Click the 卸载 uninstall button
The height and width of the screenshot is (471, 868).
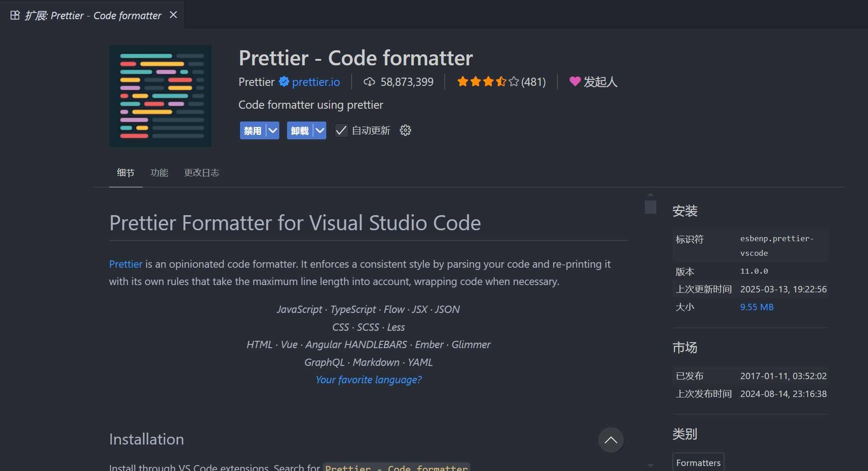299,131
